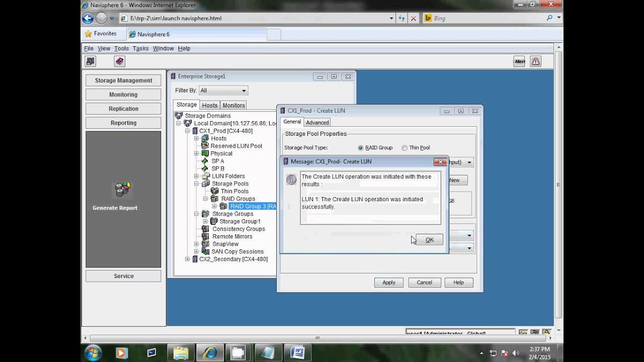Switch to the Monitors tab
The width and height of the screenshot is (644, 362).
coord(233,105)
